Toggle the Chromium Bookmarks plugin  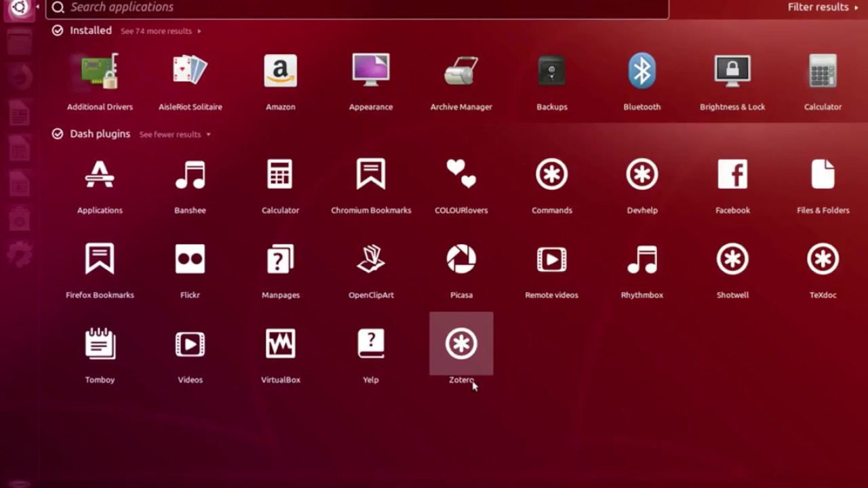(371, 174)
